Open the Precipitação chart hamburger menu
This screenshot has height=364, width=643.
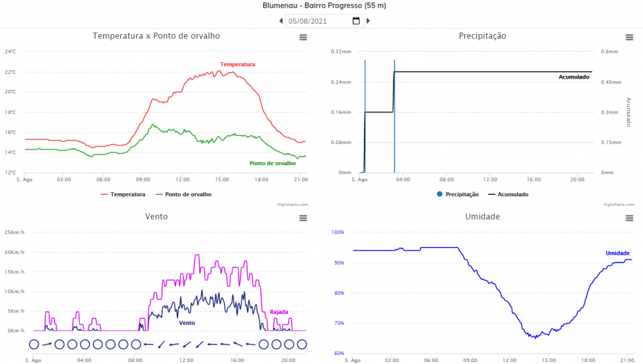click(630, 37)
